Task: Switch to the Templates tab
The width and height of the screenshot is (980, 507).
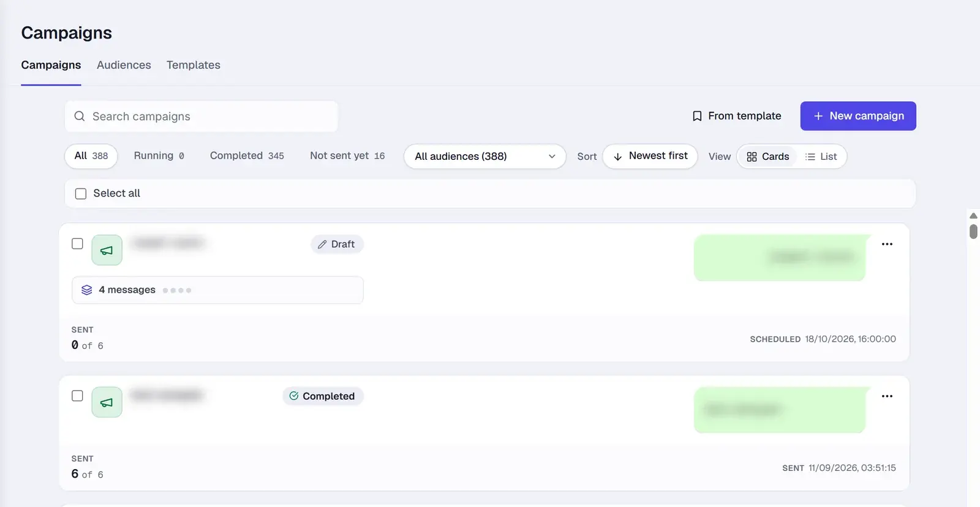Action: coord(194,65)
